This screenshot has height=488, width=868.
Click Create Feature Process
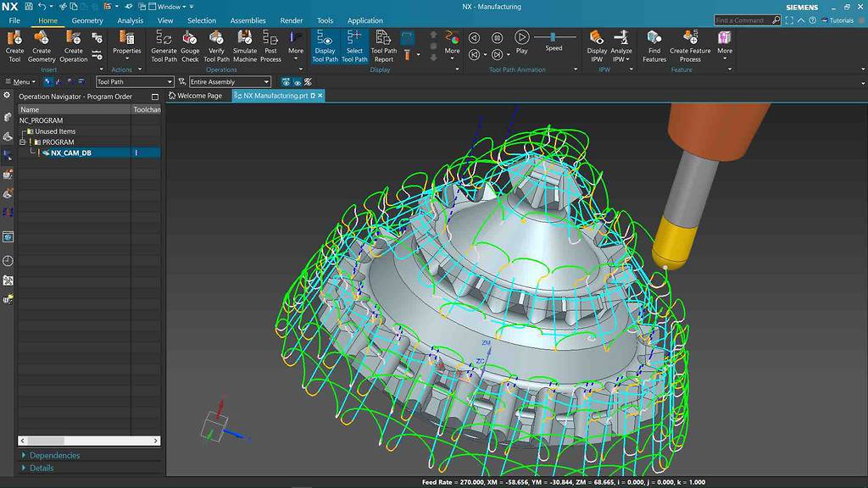pos(690,47)
